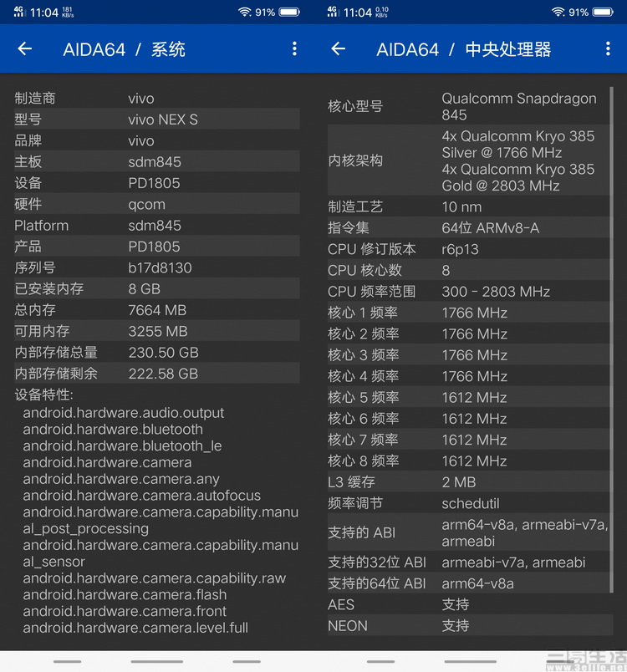Select the CPU 频率范围 row

pyautogui.click(x=470, y=292)
